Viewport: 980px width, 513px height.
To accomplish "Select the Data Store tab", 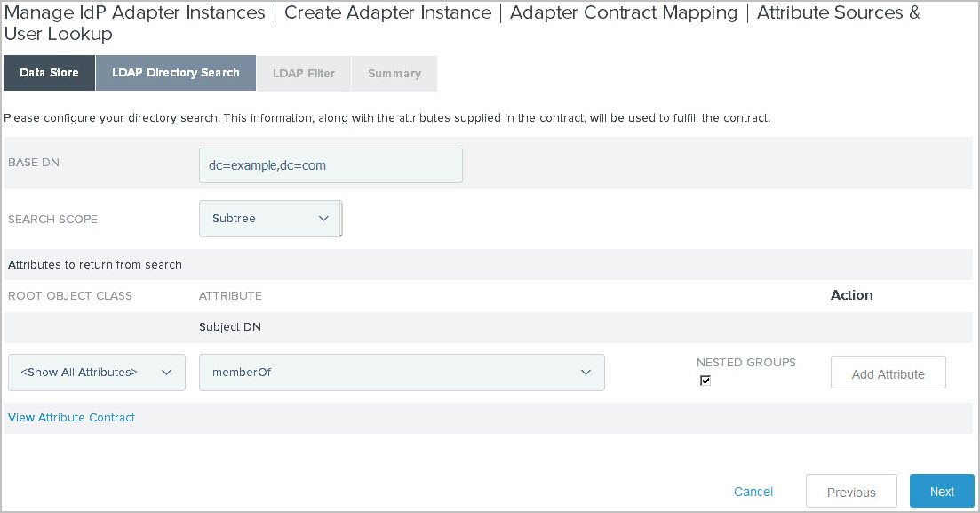I will pos(49,73).
